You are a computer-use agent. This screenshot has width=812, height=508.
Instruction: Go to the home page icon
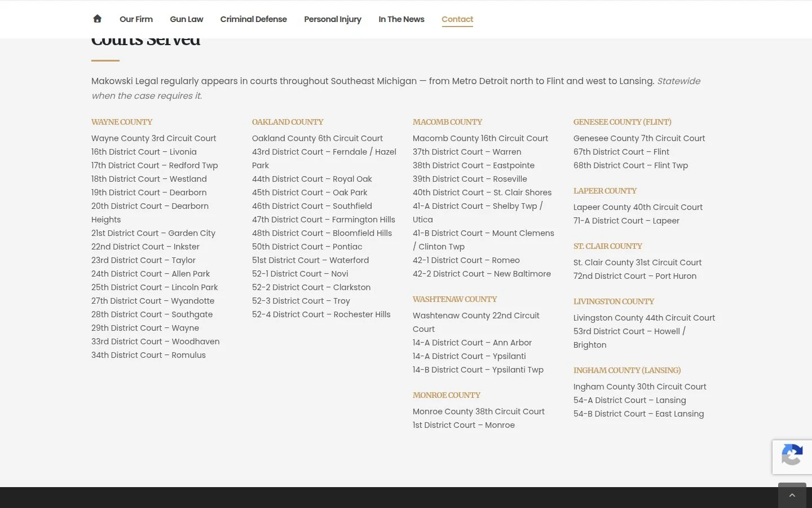pyautogui.click(x=97, y=19)
